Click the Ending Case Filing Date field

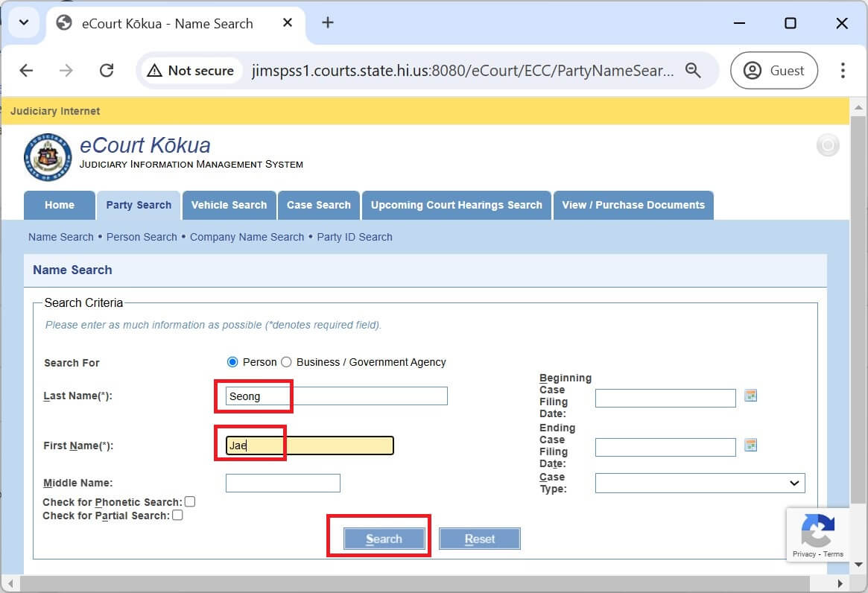coord(665,448)
